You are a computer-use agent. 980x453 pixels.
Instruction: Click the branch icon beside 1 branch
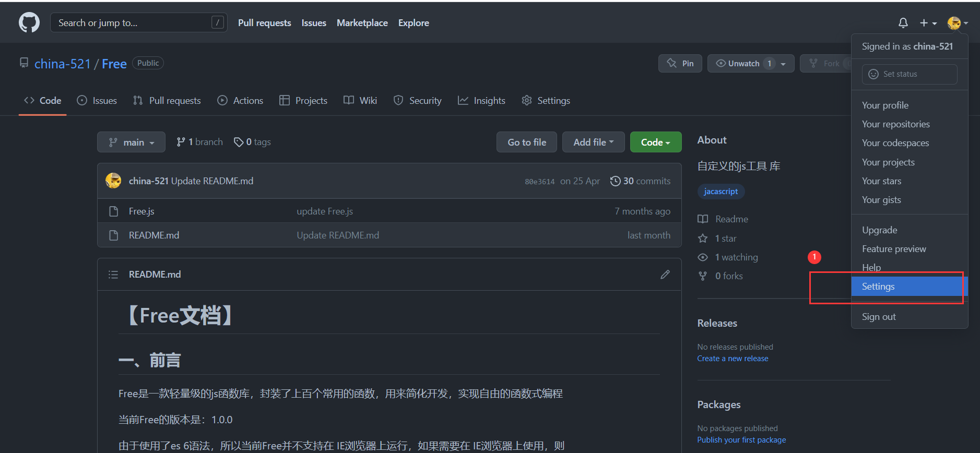181,142
